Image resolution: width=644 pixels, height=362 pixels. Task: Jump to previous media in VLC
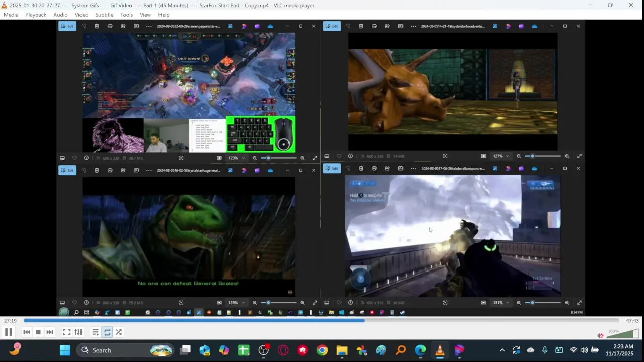coord(27,332)
